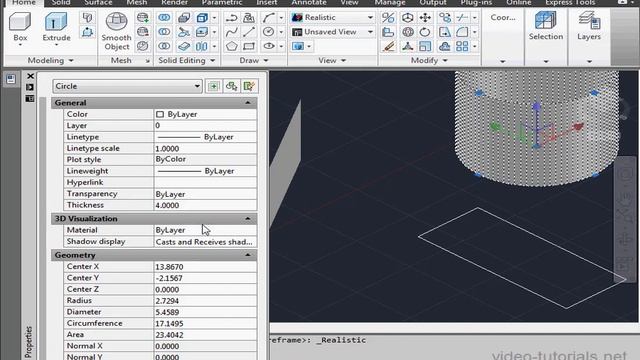Open the Parametric ribbon tab
The width and height of the screenshot is (640, 360).
(x=222, y=3)
